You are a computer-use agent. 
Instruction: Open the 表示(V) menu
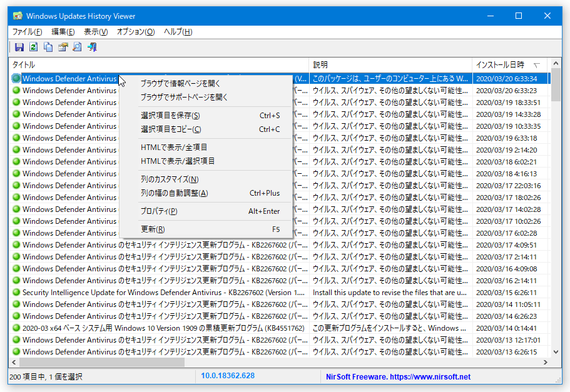[96, 32]
